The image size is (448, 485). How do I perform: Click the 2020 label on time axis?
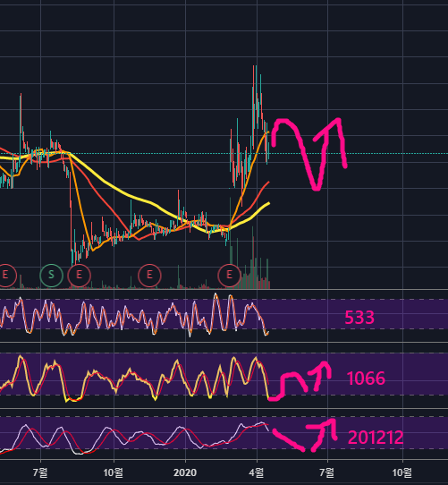point(185,472)
